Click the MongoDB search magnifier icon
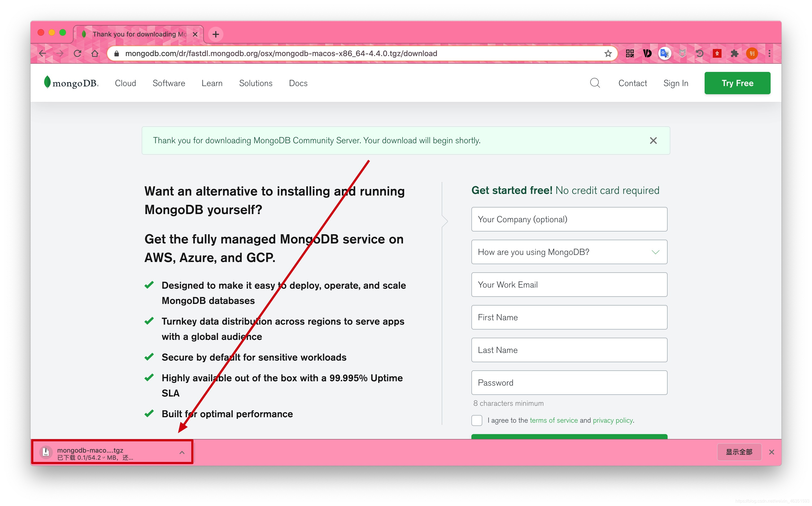This screenshot has height=506, width=812. point(595,83)
